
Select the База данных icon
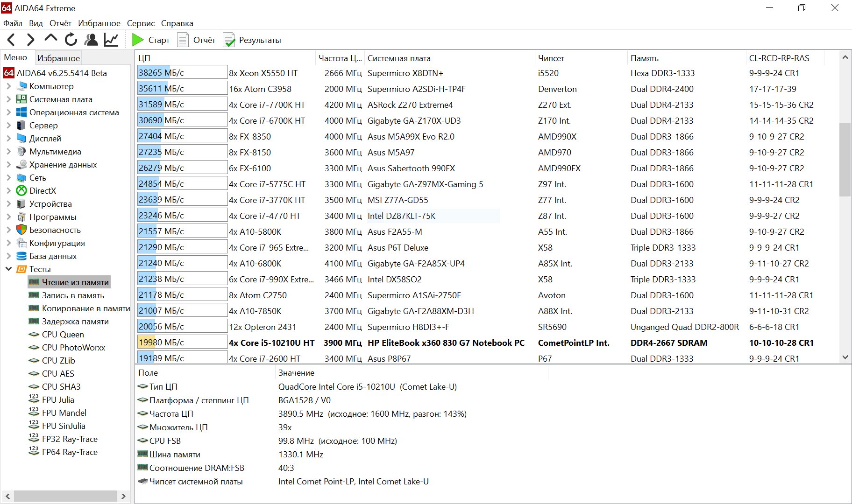click(21, 256)
